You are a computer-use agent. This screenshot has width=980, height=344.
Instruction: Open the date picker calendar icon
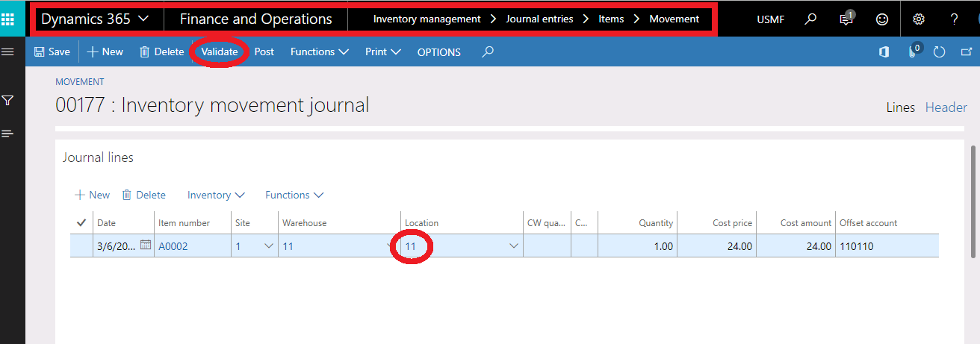click(x=146, y=245)
